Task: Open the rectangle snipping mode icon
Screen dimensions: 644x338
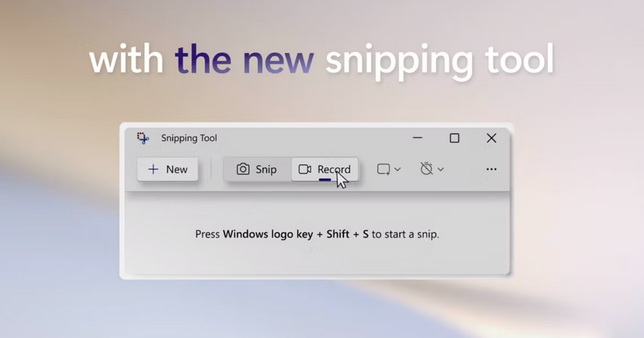Action: [x=384, y=169]
